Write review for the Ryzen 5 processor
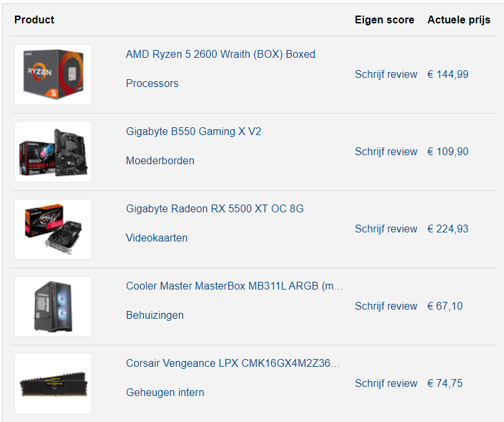 (386, 74)
